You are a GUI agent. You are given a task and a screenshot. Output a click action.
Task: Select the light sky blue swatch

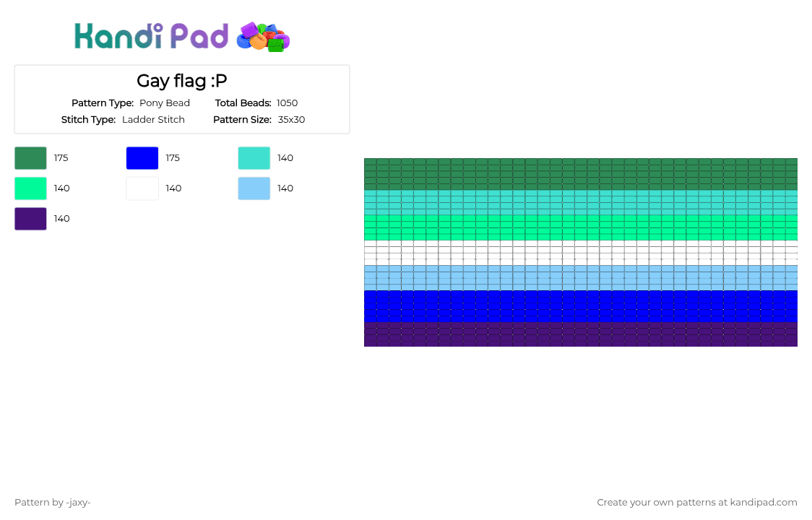click(254, 188)
